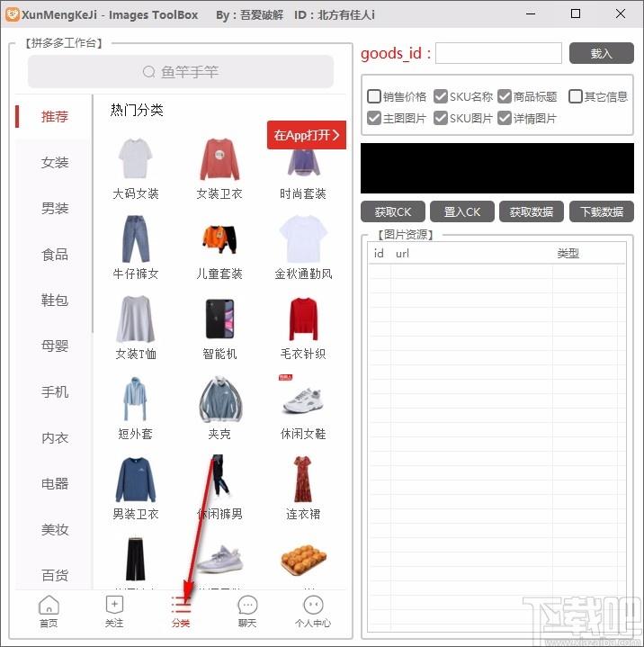Select the 女装T恤 category image
Viewport: 644px width, 647px height.
(x=135, y=319)
